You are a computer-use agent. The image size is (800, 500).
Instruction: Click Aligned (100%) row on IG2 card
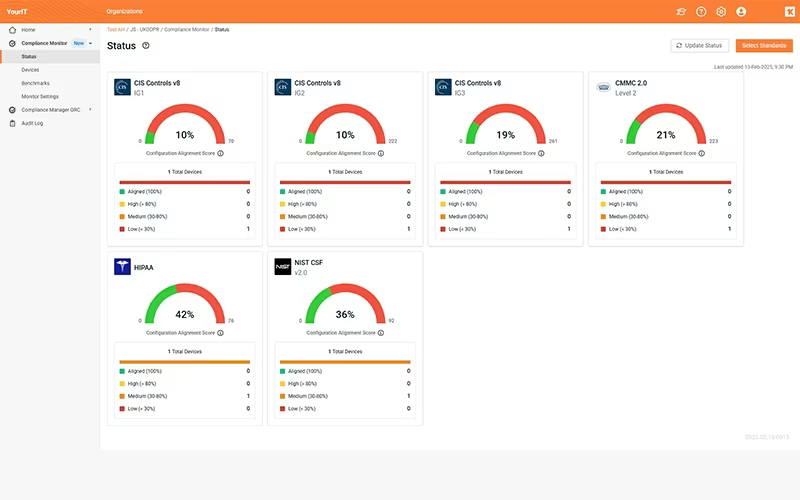(345, 191)
